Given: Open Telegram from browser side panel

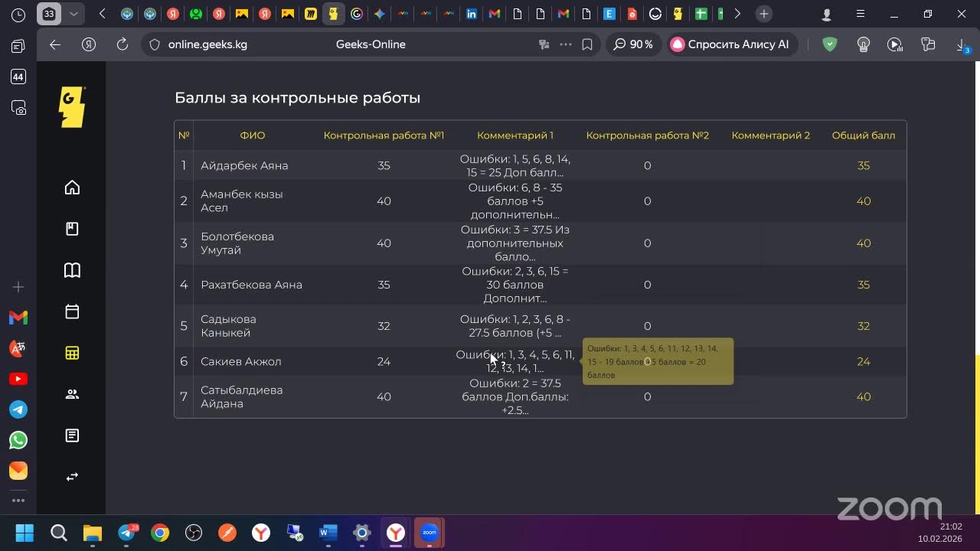Looking at the screenshot, I should coord(18,409).
